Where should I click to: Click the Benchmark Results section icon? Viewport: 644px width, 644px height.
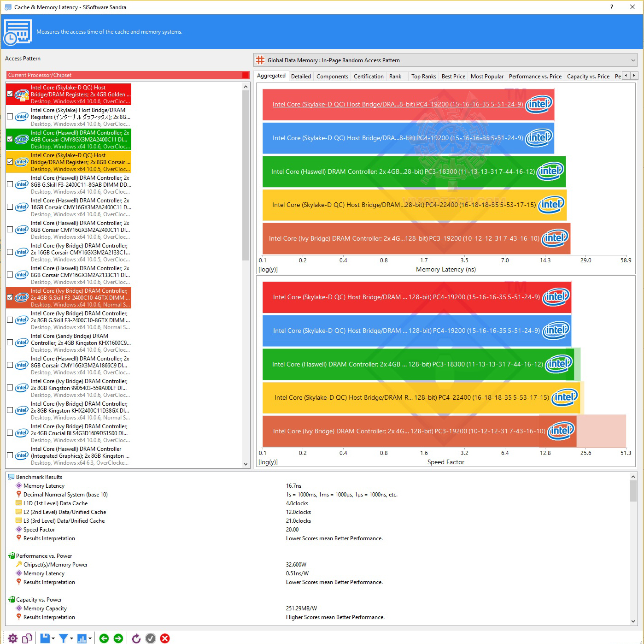click(x=12, y=477)
